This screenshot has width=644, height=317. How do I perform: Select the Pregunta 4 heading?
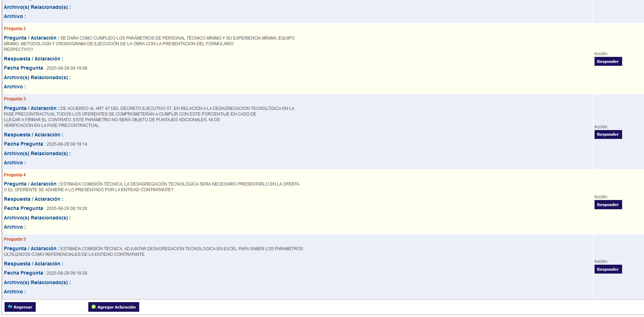[x=15, y=175]
